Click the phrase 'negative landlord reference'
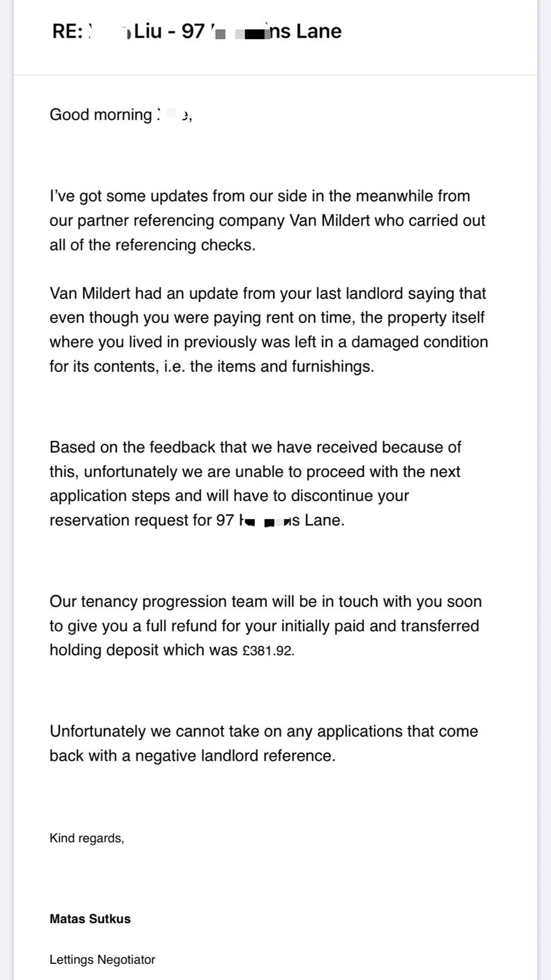Screen dimensions: 551x980 (234, 756)
